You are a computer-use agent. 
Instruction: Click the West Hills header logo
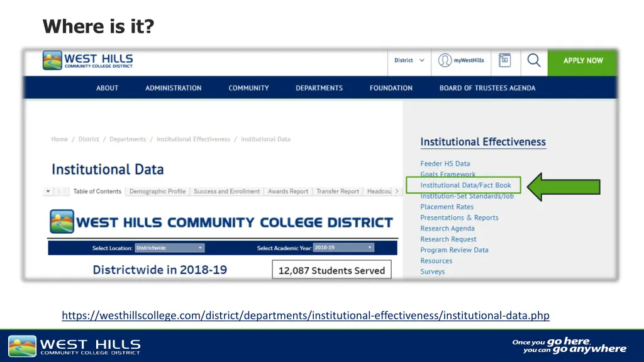(88, 60)
